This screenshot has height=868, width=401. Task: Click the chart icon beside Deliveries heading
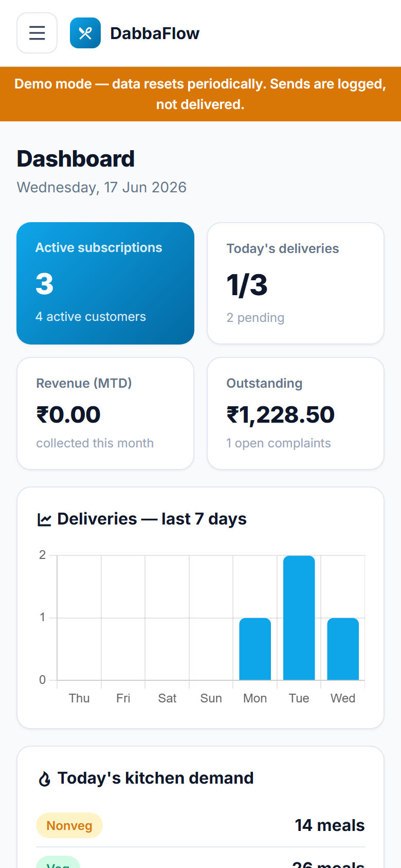45,520
